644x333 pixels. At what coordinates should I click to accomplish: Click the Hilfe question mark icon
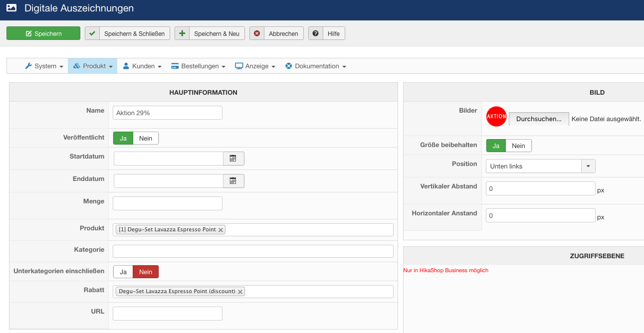pyautogui.click(x=316, y=33)
